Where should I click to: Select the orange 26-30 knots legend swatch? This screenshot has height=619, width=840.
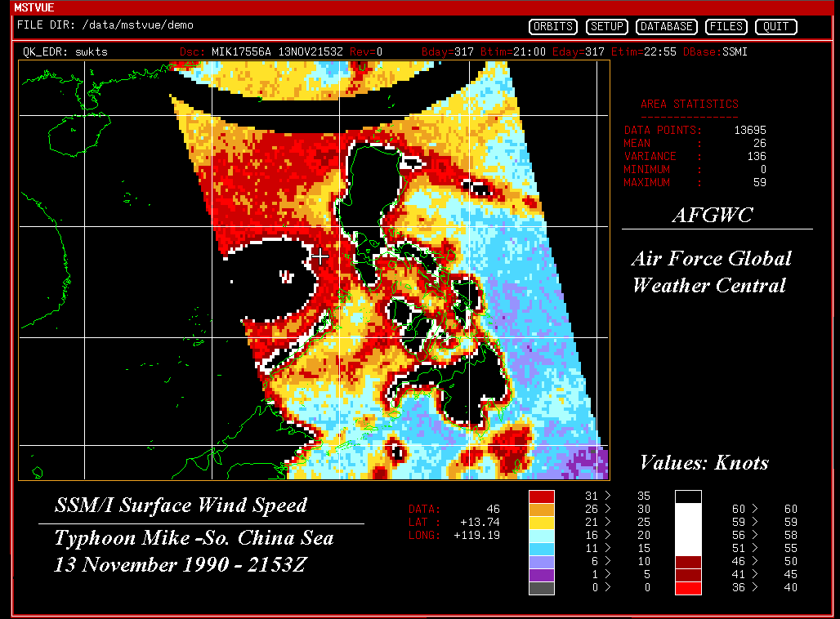click(542, 509)
